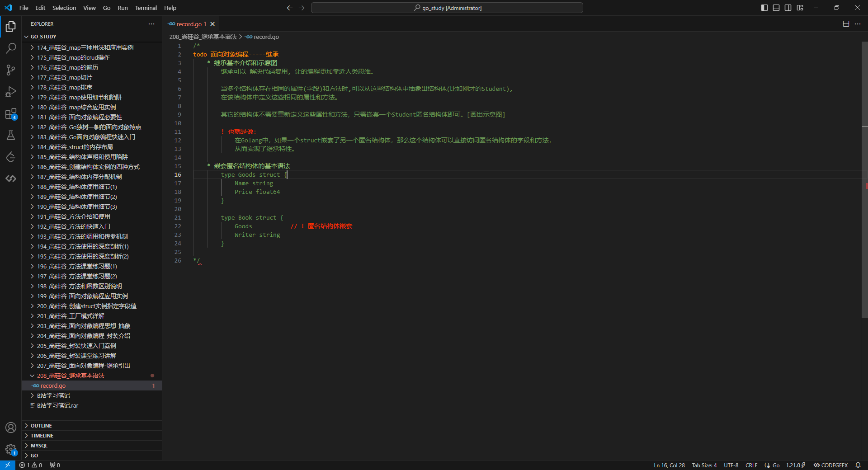Viewport: 868px width, 470px height.
Task: Expand the OUTLINE section
Action: [x=92, y=426]
